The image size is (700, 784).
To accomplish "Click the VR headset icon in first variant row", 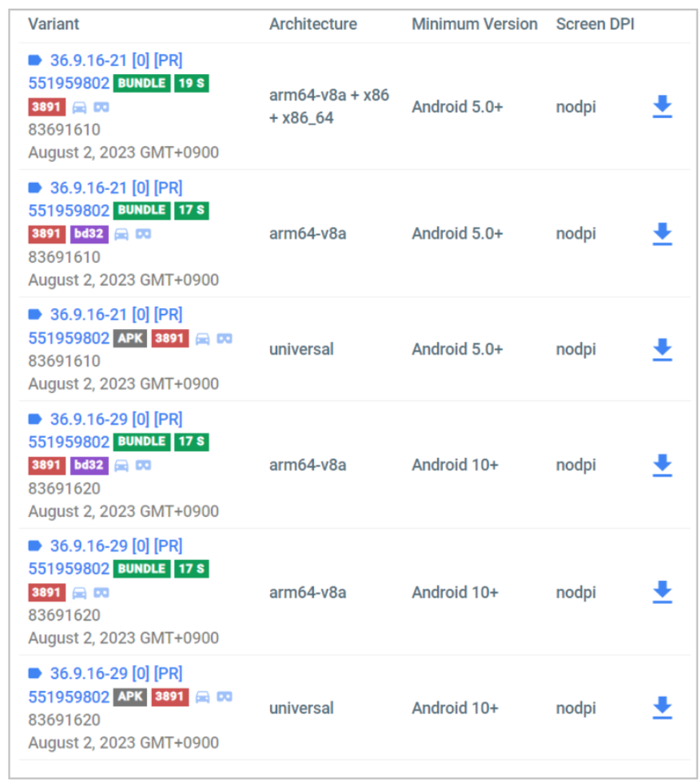I will pyautogui.click(x=102, y=107).
